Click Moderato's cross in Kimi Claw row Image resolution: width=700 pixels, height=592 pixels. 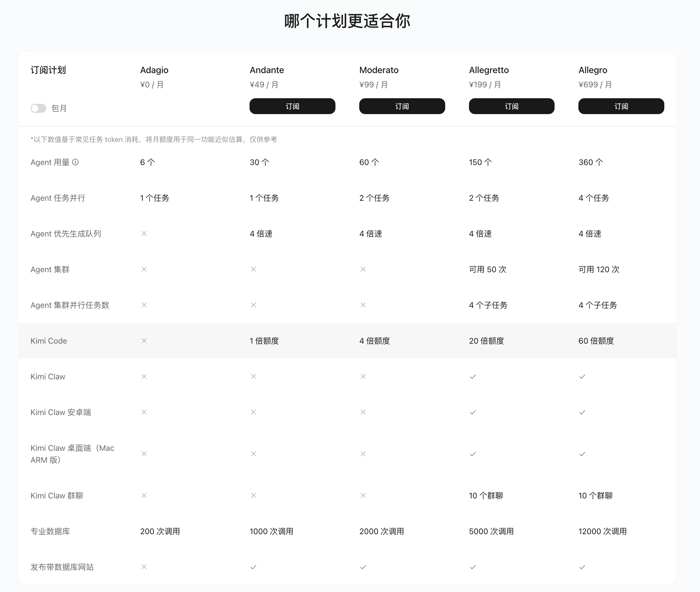tap(363, 377)
